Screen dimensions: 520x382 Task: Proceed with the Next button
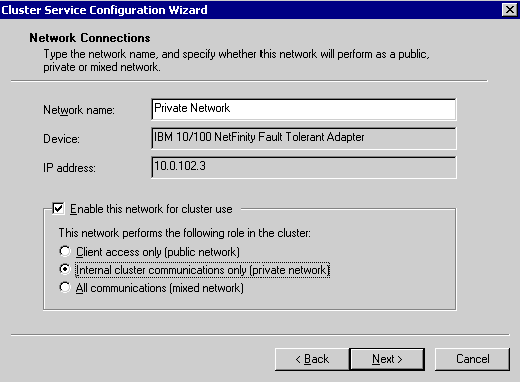pos(387,359)
